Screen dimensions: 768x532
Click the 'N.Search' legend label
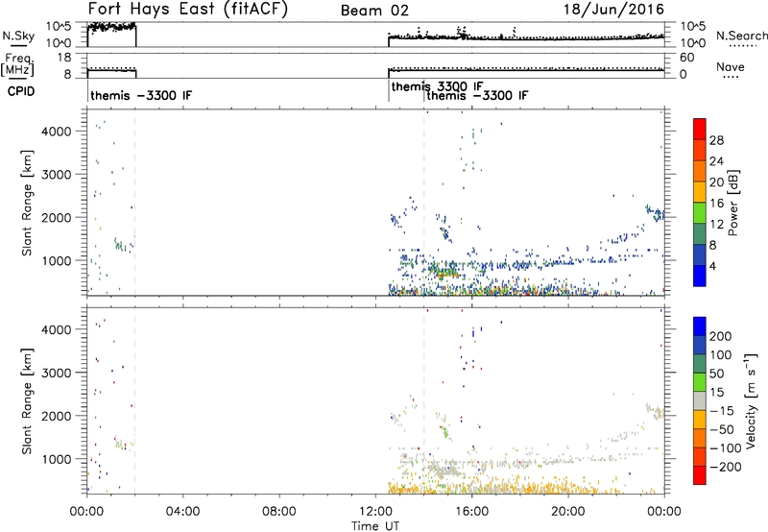point(742,36)
